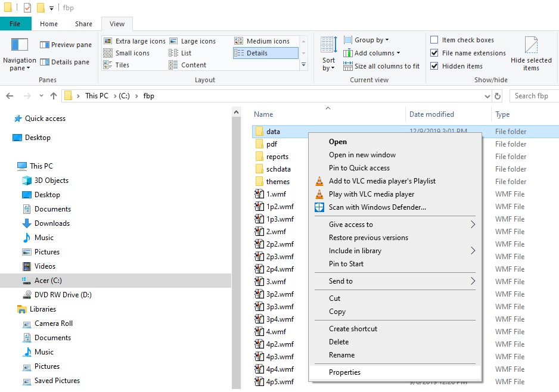Click the Navigation pane icon
The image size is (559, 392).
pyautogui.click(x=20, y=45)
